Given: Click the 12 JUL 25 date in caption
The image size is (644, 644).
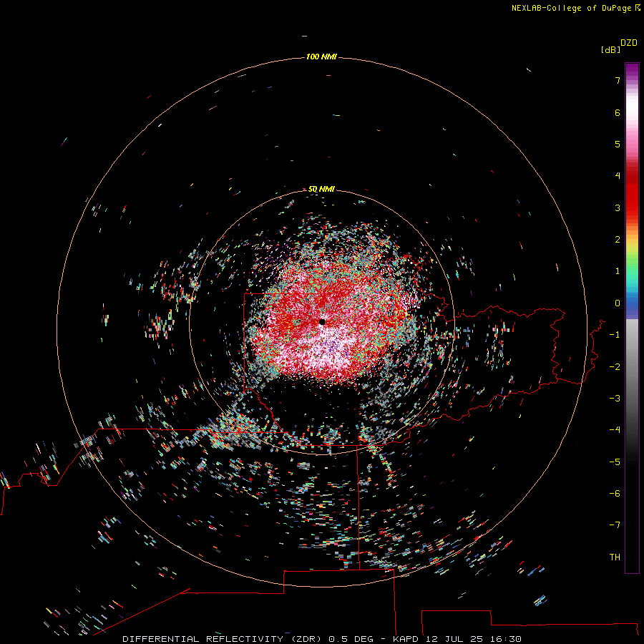Looking at the screenshot, I should coord(454,639).
